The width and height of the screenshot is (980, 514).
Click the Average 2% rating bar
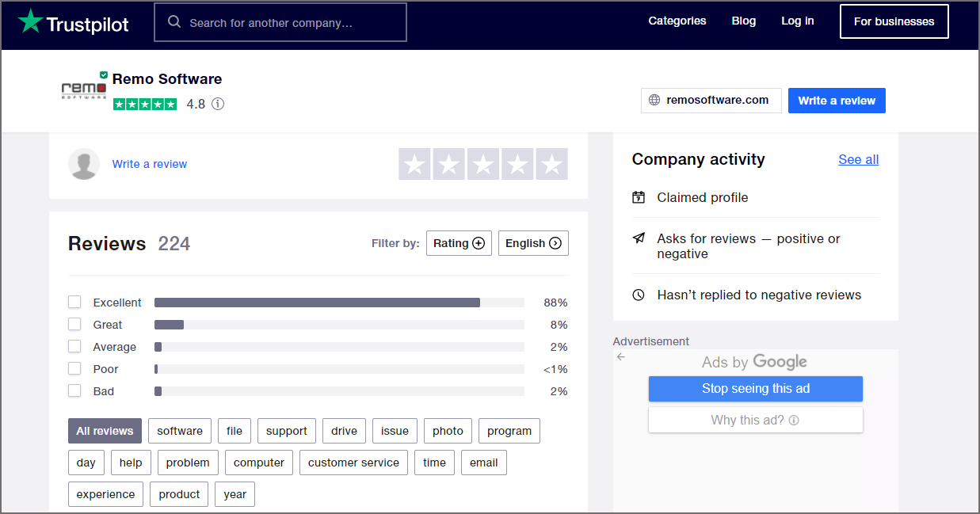tap(339, 347)
